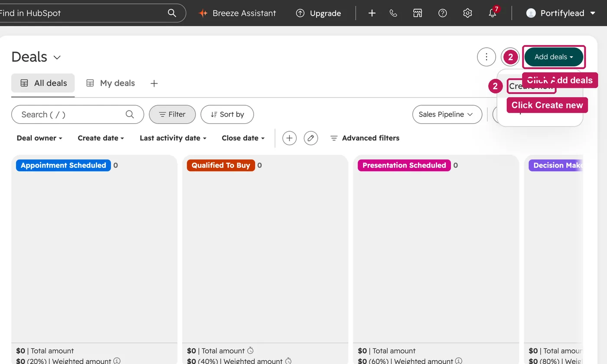Click the Upgrade link

(318, 13)
